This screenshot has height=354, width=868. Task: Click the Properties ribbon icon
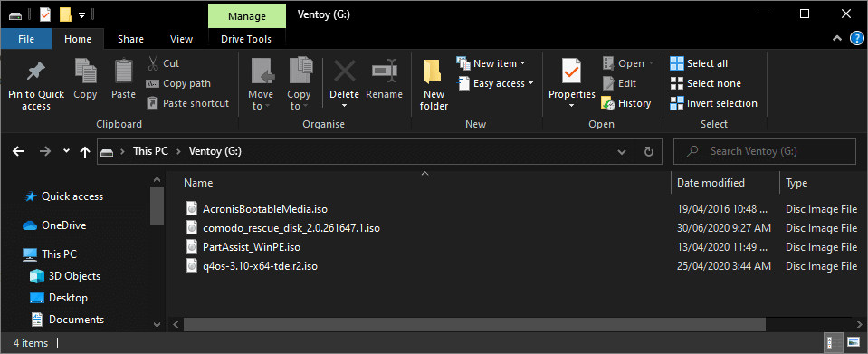point(571,72)
